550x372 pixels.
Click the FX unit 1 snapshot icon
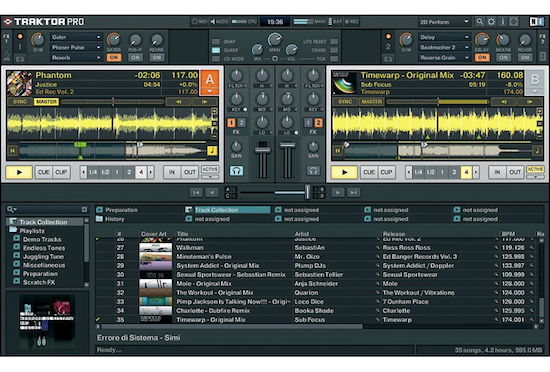tap(20, 59)
